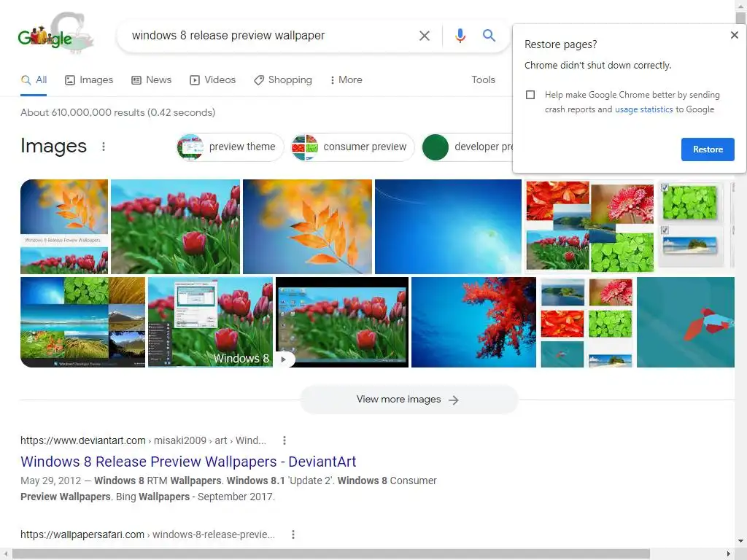Open tulips thumbnail labeled Windows 8
Image resolution: width=747 pixels, height=560 pixels.
click(211, 322)
